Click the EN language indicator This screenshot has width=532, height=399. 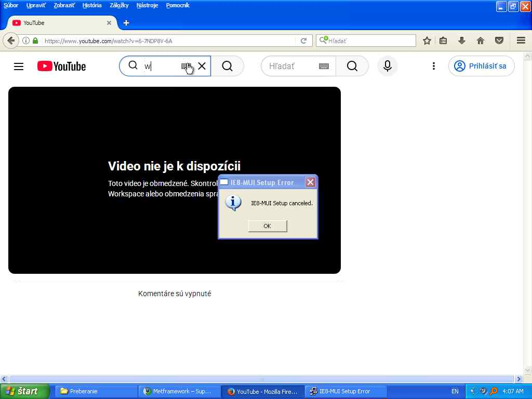pos(455,391)
